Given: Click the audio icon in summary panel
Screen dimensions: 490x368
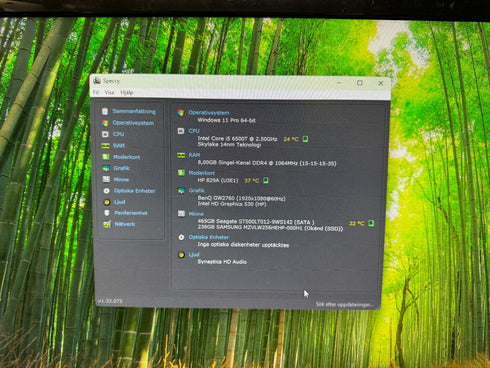Looking at the screenshot, I should (x=181, y=255).
